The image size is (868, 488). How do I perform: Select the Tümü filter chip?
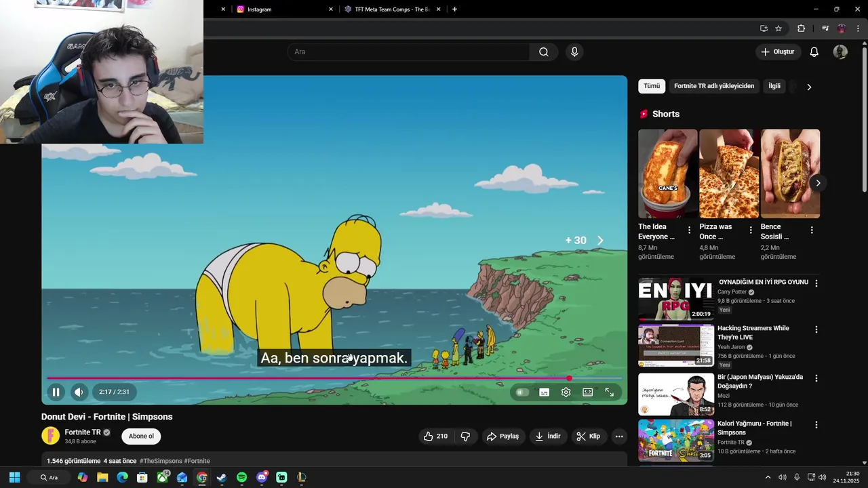(x=652, y=86)
